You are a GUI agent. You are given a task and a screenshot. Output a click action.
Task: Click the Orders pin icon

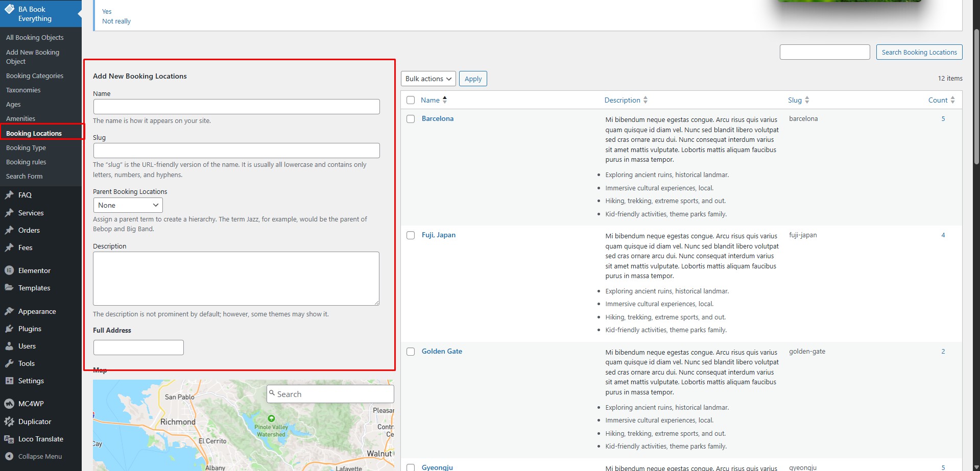[x=9, y=230]
